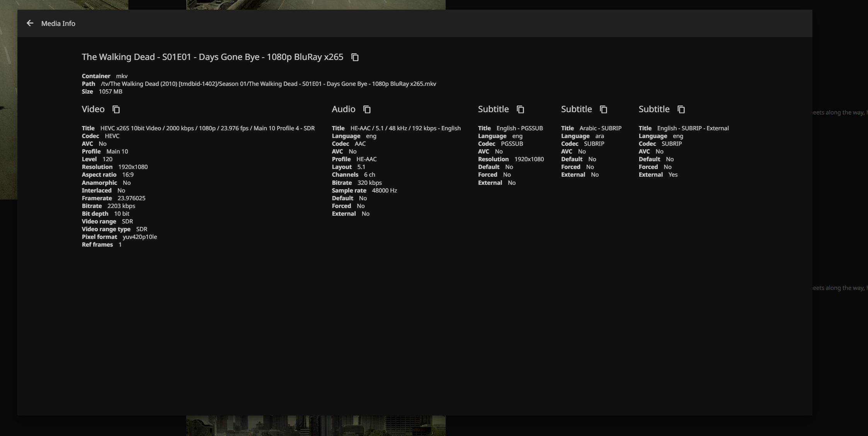Click the back arrow beside Media Info
Viewport: 868px width, 436px height.
pos(30,23)
